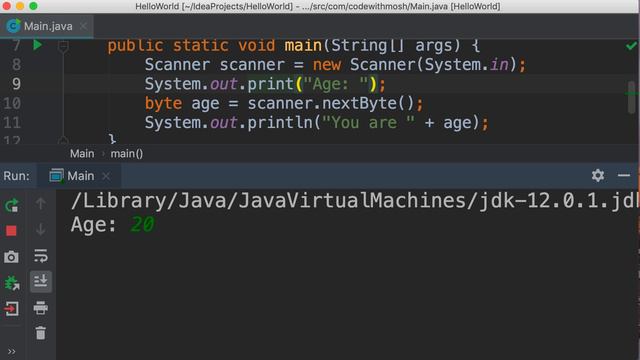640x360 pixels.
Task: Click the editor vertical scrollbar
Action: coord(632,97)
